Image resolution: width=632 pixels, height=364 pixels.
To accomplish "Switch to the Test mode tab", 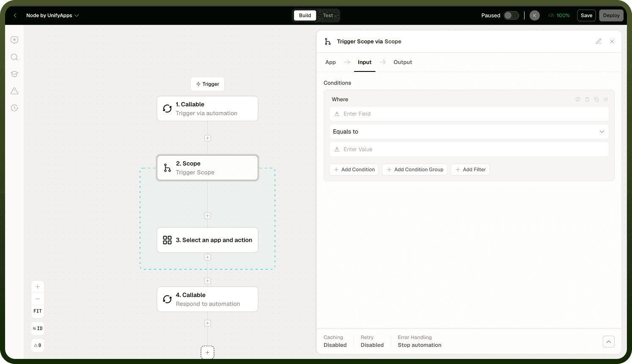I will click(328, 16).
